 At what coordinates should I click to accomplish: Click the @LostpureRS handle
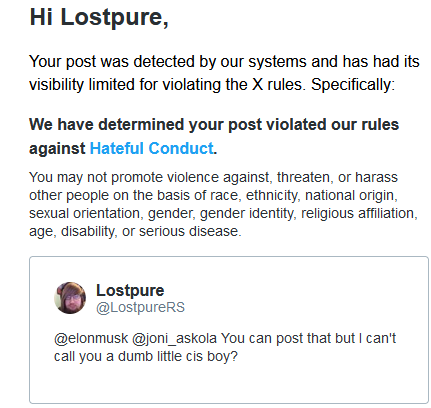pos(140,307)
